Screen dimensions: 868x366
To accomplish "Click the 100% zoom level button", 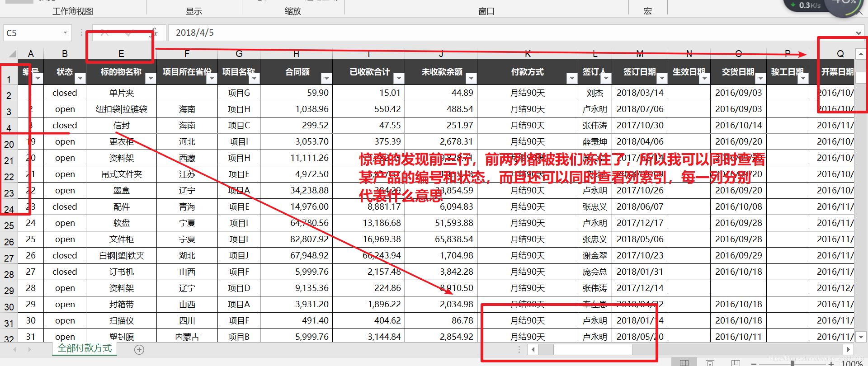I will (852, 363).
